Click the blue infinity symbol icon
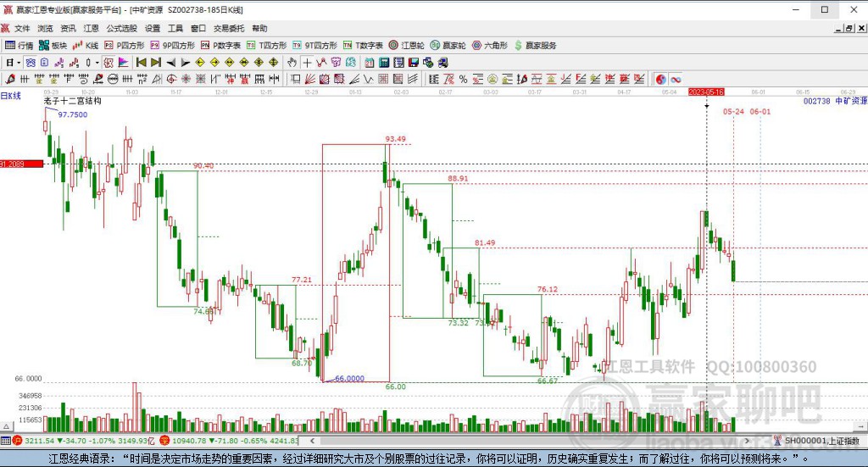The image size is (868, 467). point(676,79)
